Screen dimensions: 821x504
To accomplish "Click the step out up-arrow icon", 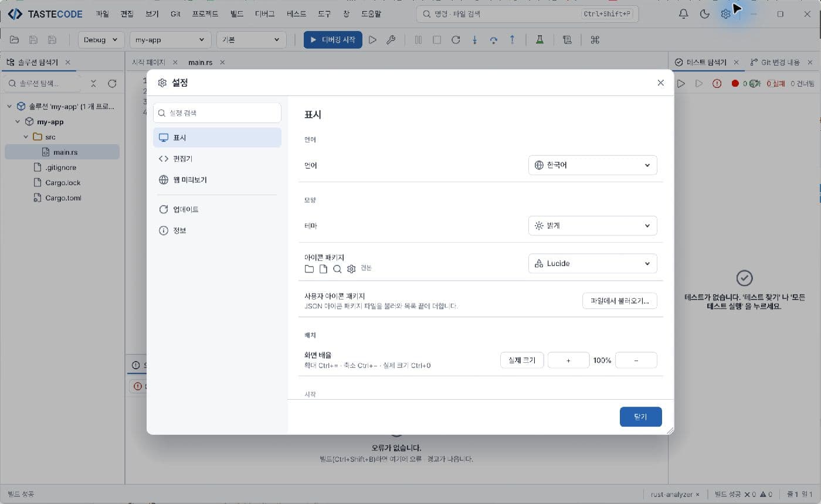I will coord(513,40).
